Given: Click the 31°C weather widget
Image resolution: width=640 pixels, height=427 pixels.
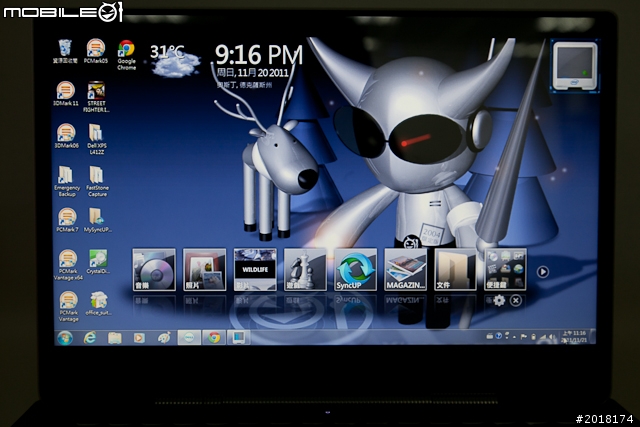Looking at the screenshot, I should (x=175, y=61).
